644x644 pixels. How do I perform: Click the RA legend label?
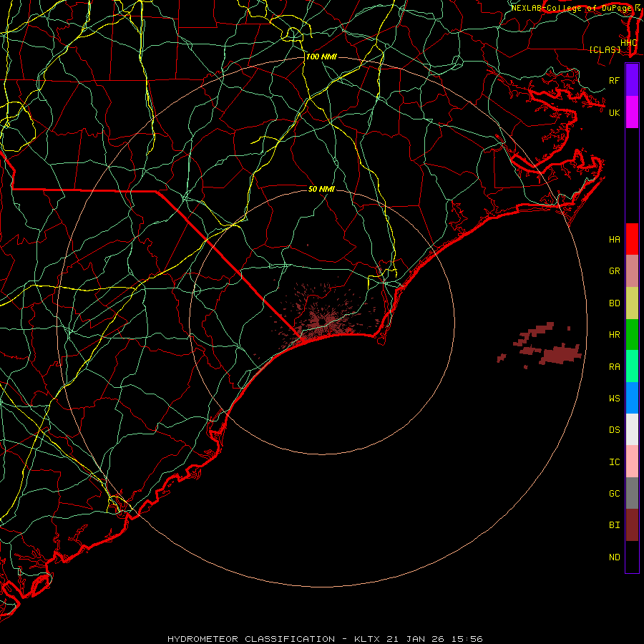[x=614, y=367]
